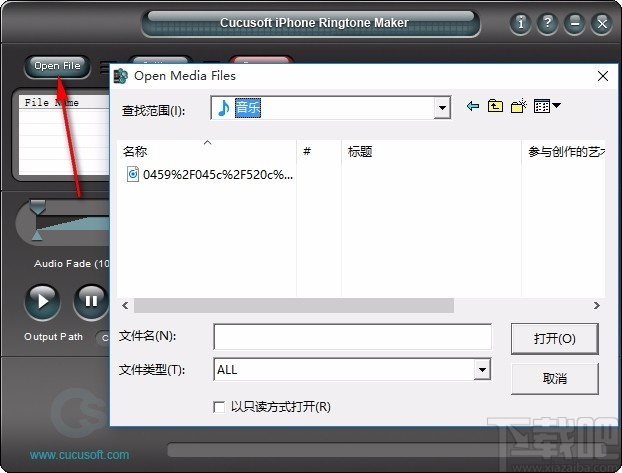Image resolution: width=622 pixels, height=473 pixels.
Task: Close the Cucusoft Ringtone Maker window
Action: (602, 23)
